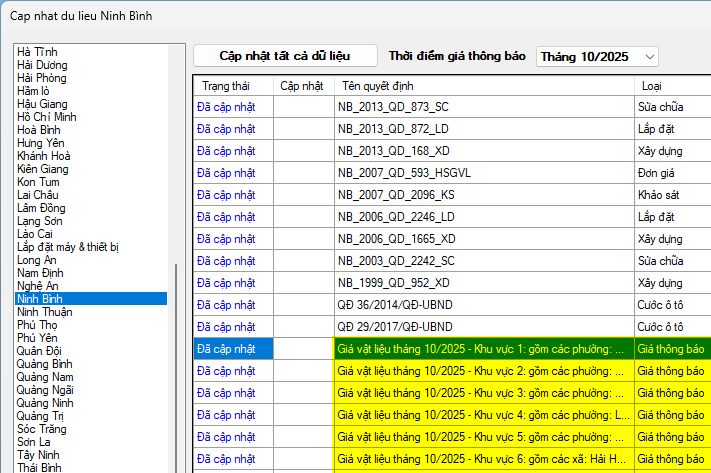The image size is (711, 473).
Task: Click the 'Cập nhật' column header
Action: click(x=302, y=86)
